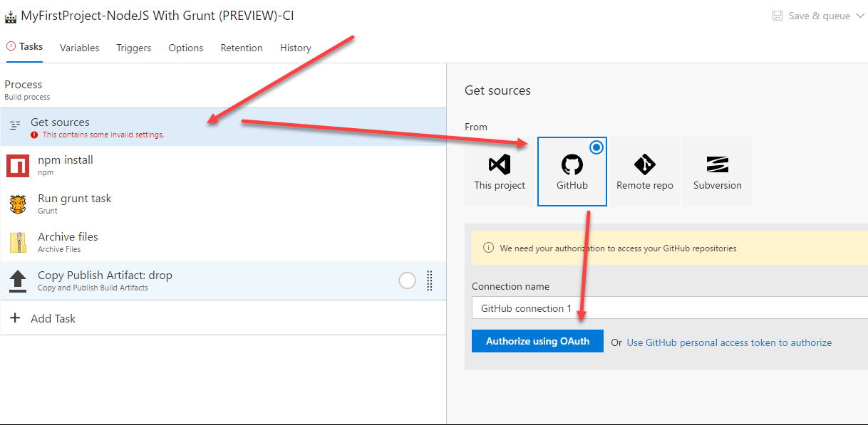Open the Tasks tab
Viewport: 868px width, 425px height.
[x=25, y=47]
